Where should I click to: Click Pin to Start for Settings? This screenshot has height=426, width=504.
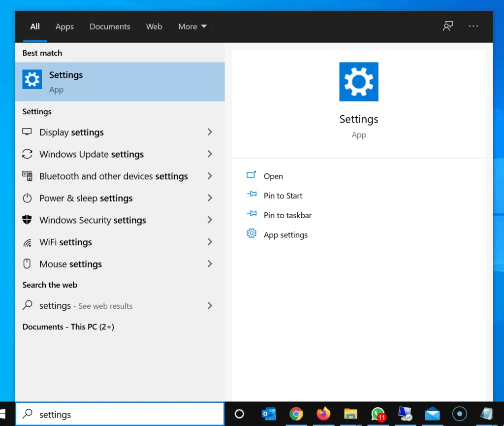coord(283,196)
